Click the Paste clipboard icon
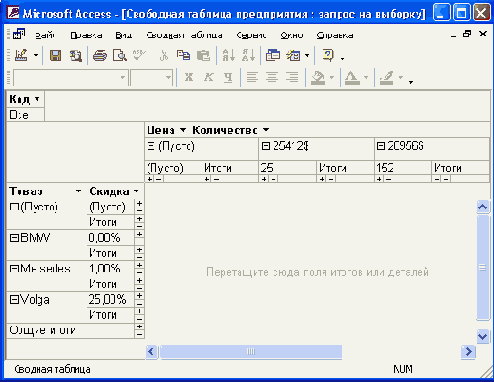Screen dimensions: 494x382 pyautogui.click(x=203, y=55)
